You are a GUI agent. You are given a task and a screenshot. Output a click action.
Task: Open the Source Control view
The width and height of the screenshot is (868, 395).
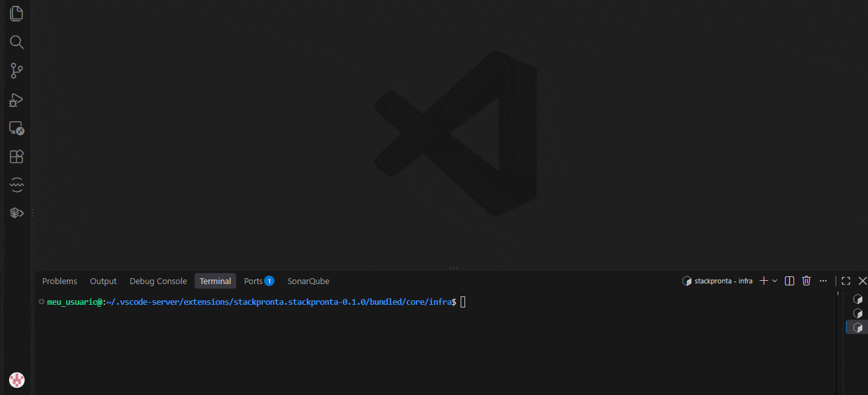(x=17, y=71)
